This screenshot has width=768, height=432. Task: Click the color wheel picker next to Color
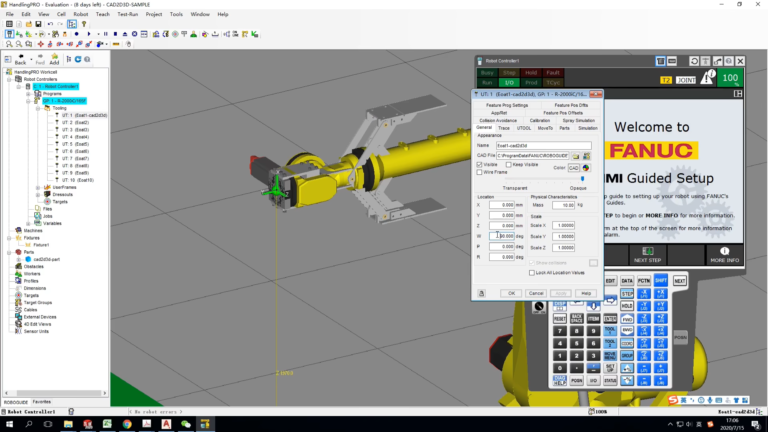pyautogui.click(x=586, y=168)
